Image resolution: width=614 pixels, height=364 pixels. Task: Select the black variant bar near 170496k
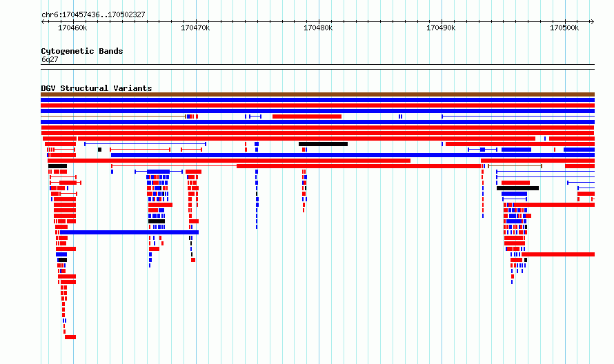click(x=517, y=188)
